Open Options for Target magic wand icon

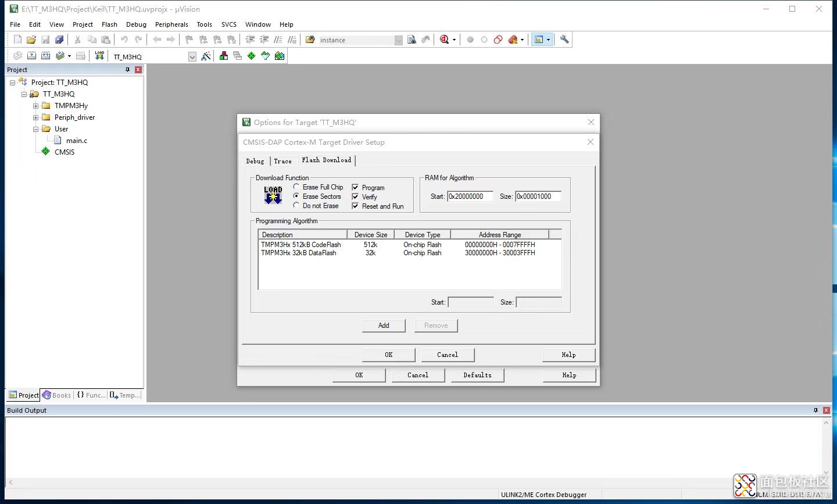coord(206,56)
